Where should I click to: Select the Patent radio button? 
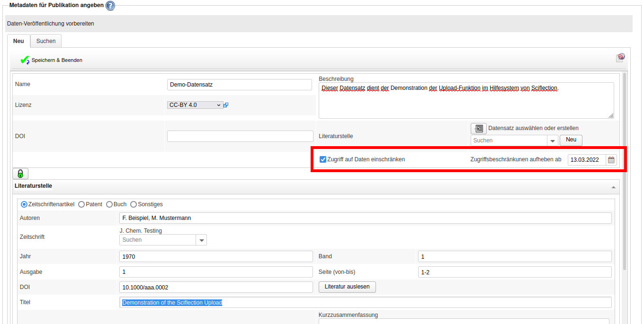click(x=81, y=204)
